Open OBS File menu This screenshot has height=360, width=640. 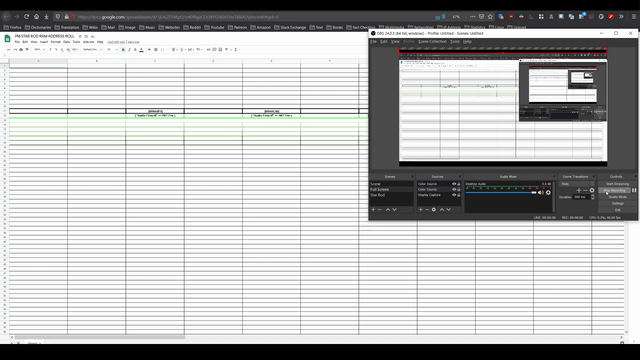[373, 42]
